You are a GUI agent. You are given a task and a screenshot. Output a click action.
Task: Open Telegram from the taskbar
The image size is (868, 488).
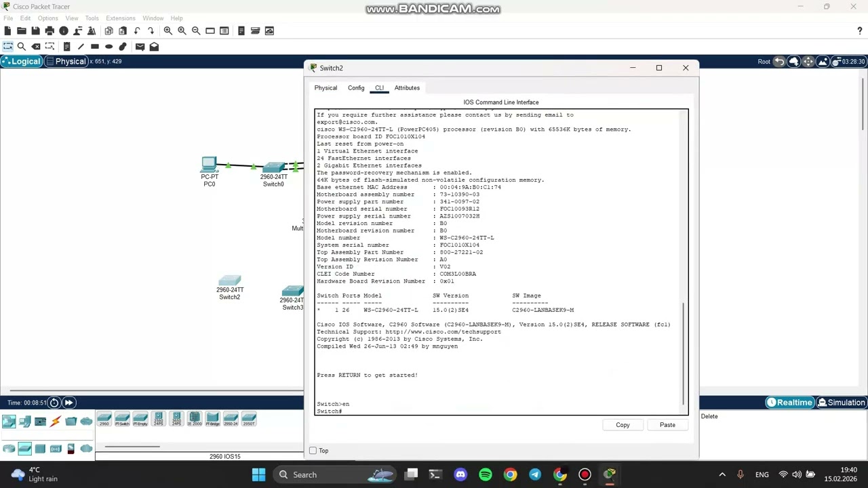[x=535, y=474]
